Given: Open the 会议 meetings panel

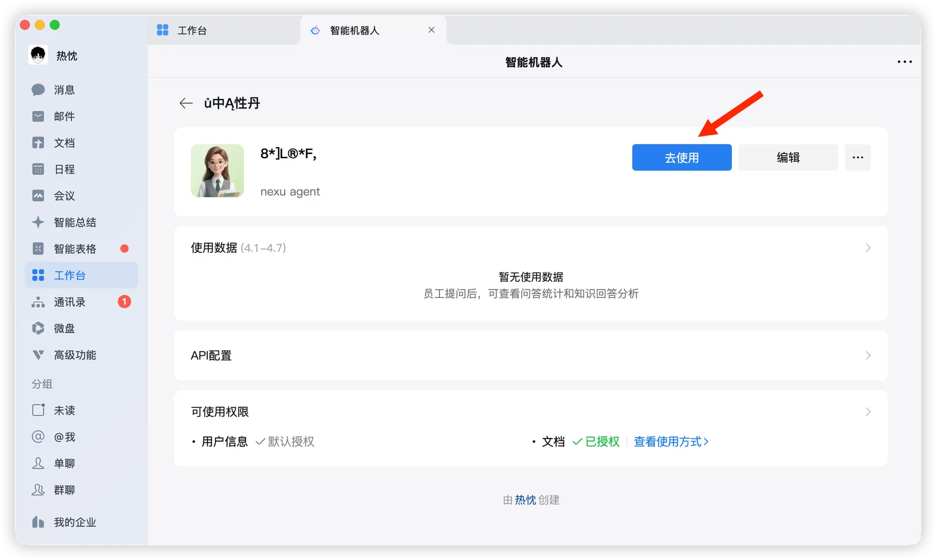Looking at the screenshot, I should coord(63,196).
